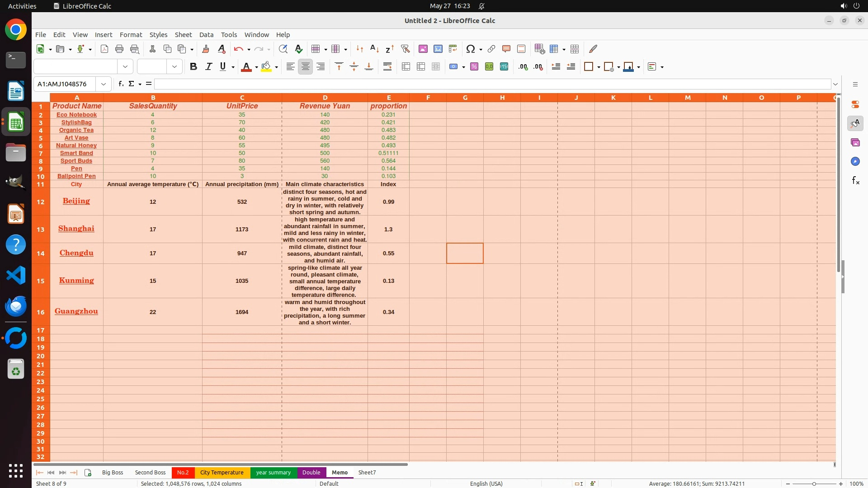Toggle Bold formatting

[x=193, y=67]
